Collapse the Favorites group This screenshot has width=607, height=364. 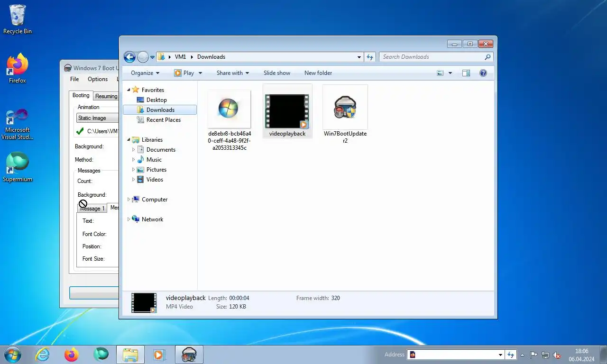(x=128, y=90)
